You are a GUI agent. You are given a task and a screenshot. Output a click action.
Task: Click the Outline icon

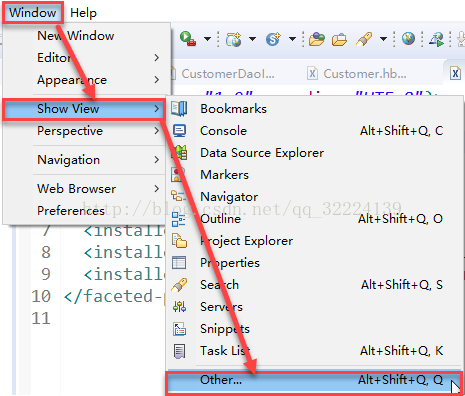click(x=179, y=219)
